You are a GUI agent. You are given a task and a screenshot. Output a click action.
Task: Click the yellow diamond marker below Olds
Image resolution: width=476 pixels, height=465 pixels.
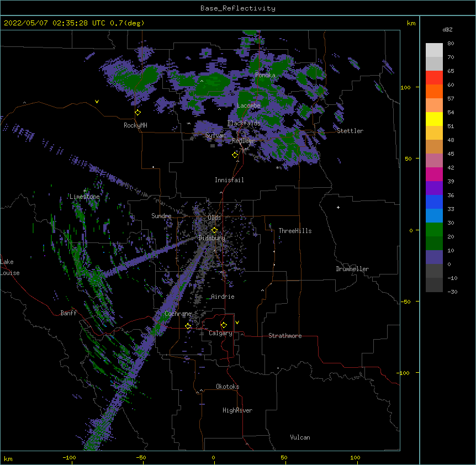click(x=214, y=230)
